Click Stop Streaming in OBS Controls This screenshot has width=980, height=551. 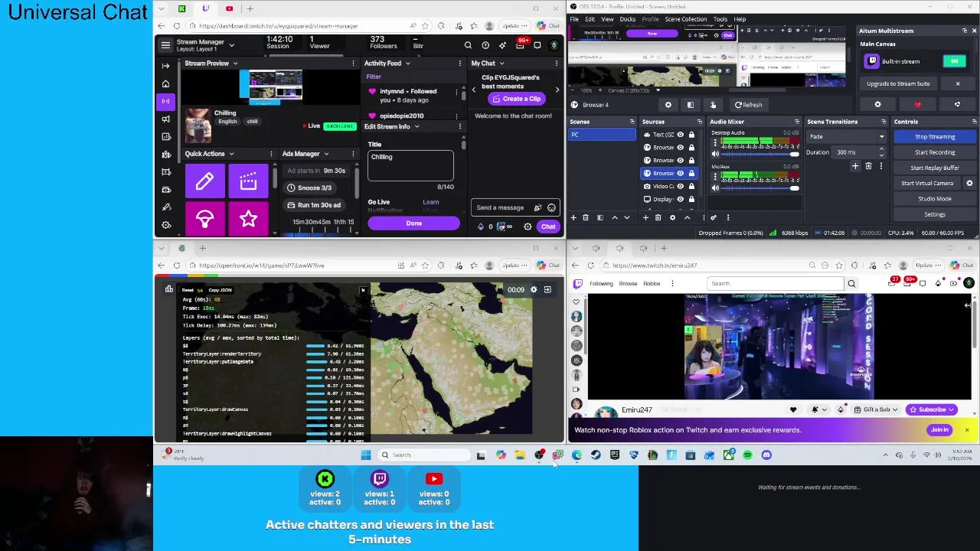tap(935, 137)
